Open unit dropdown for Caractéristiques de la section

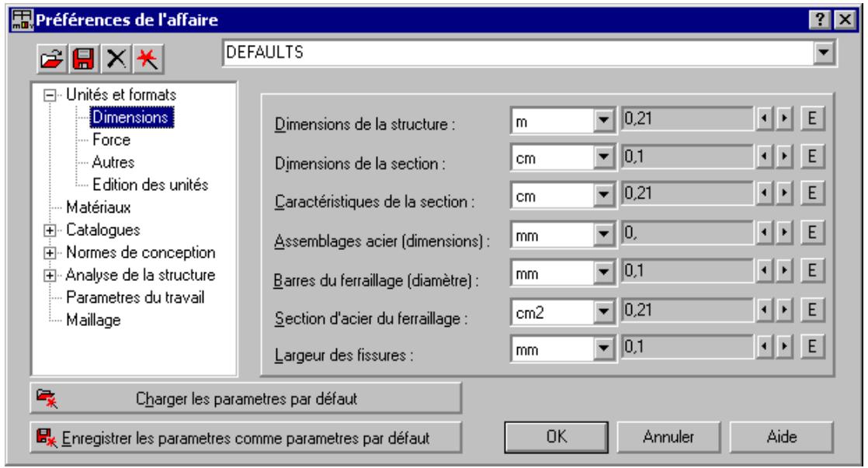click(x=603, y=196)
